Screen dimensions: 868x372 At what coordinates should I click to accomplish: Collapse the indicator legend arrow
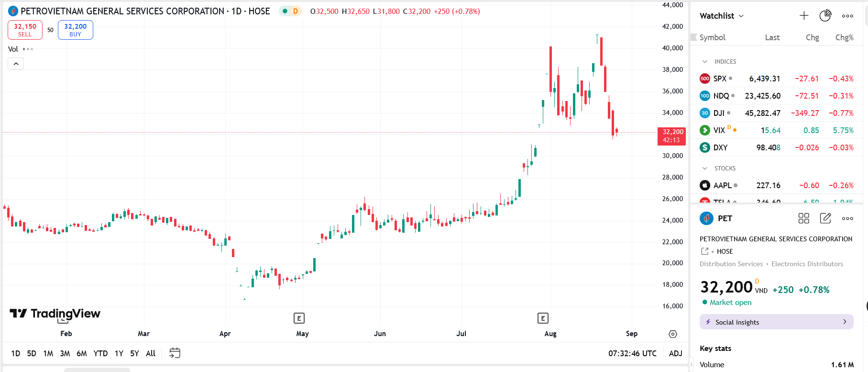tap(16, 64)
